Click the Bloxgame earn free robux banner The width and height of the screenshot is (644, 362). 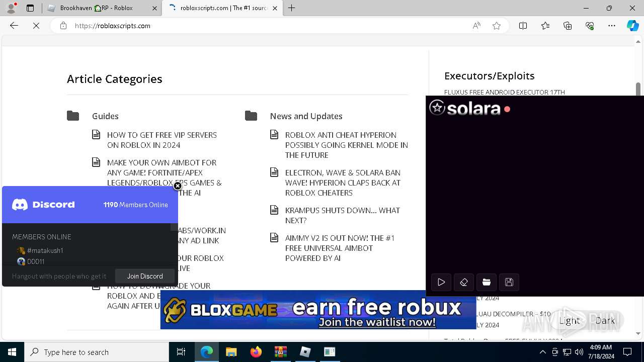coord(318,310)
